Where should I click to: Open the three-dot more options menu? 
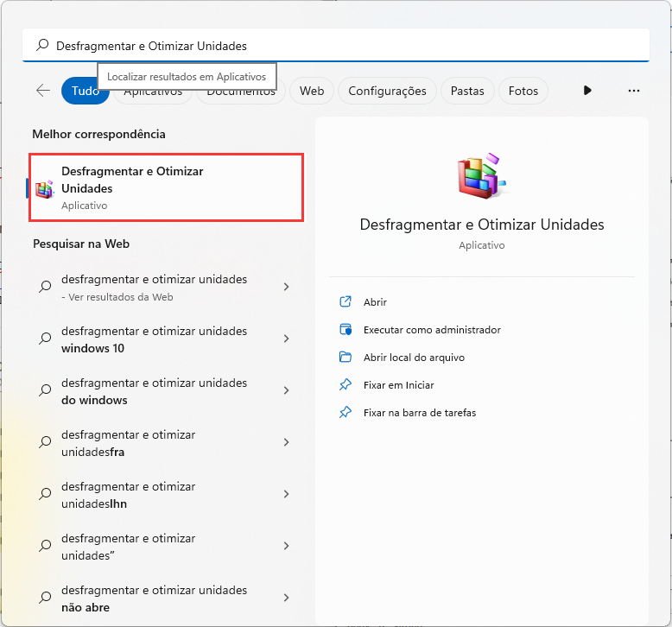(634, 91)
